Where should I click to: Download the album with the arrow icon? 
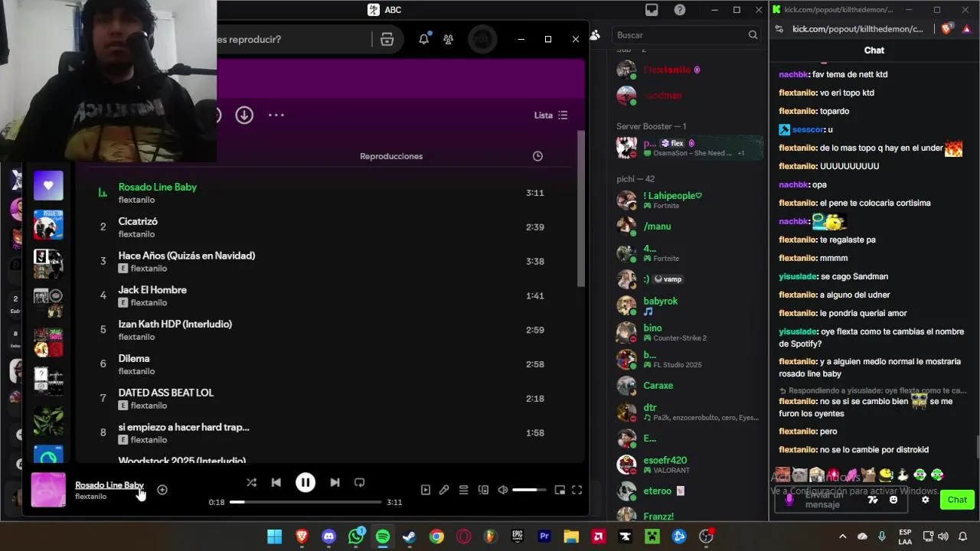point(244,115)
